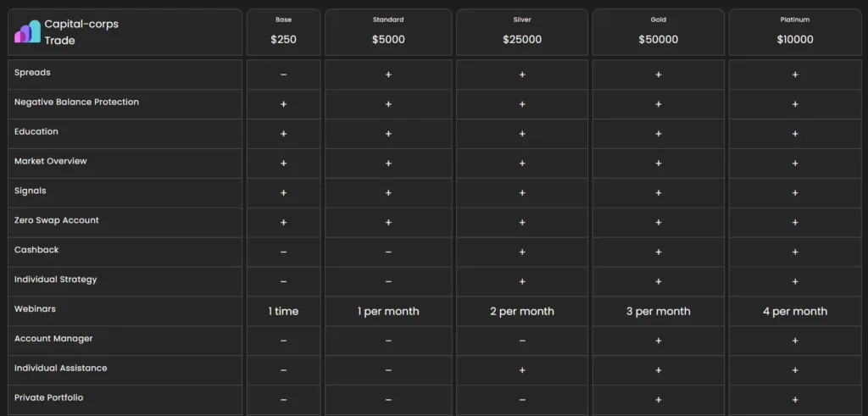868x416 pixels.
Task: Click the Capital-corps Trade logo icon
Action: pos(27,32)
